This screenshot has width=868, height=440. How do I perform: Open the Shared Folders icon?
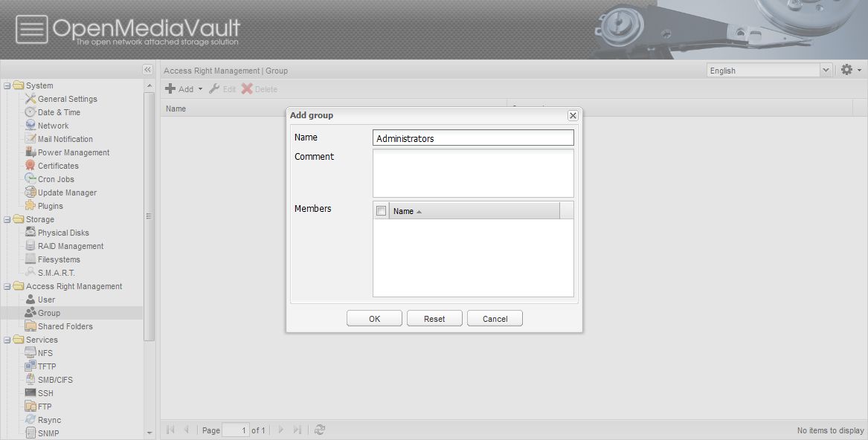(30, 326)
